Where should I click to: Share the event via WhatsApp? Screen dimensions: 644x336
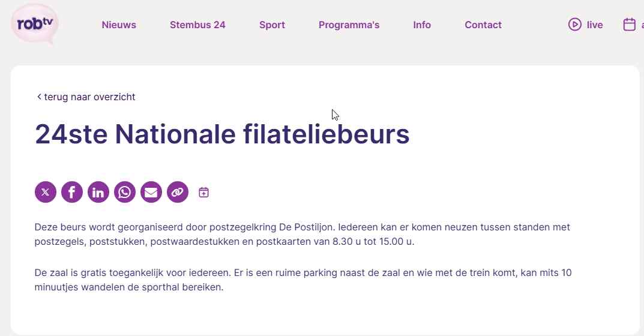click(125, 192)
